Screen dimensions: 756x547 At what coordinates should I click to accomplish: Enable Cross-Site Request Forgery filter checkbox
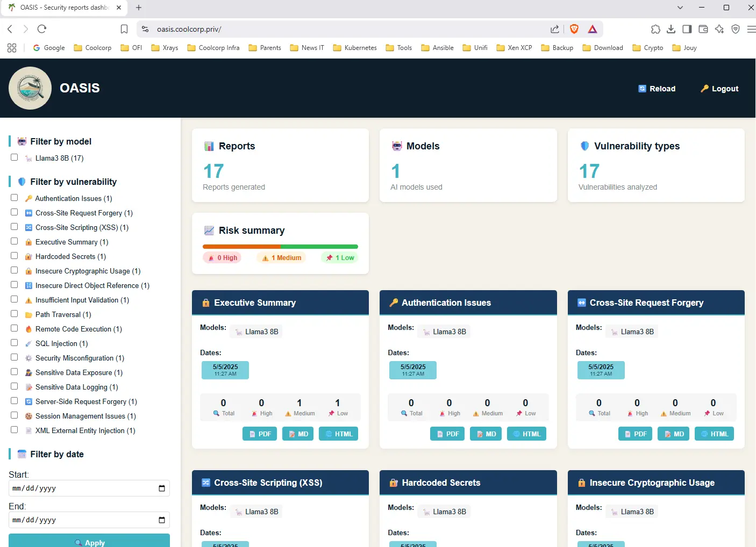(x=15, y=212)
